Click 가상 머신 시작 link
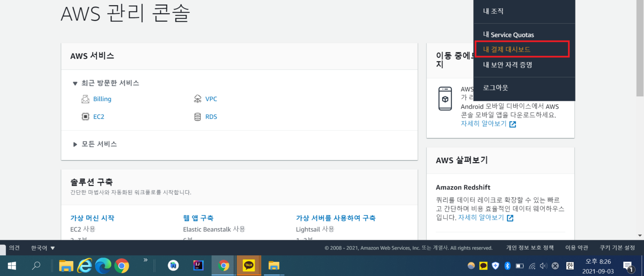 [92, 218]
